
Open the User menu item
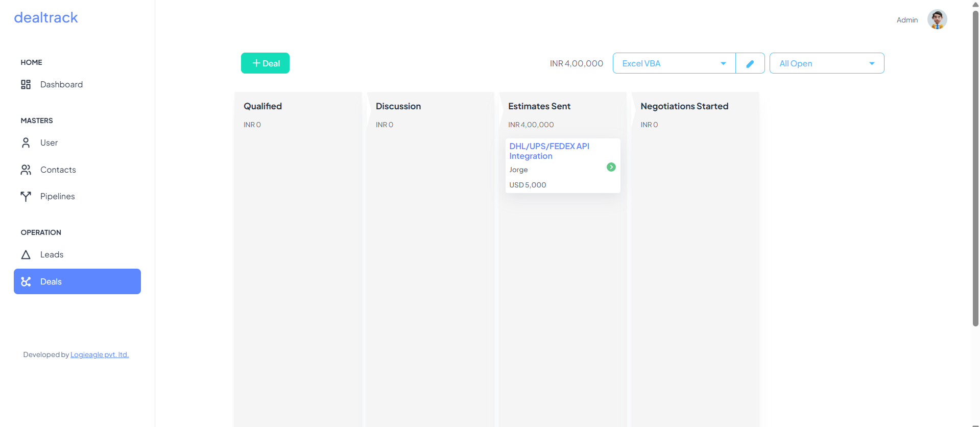coord(77,143)
